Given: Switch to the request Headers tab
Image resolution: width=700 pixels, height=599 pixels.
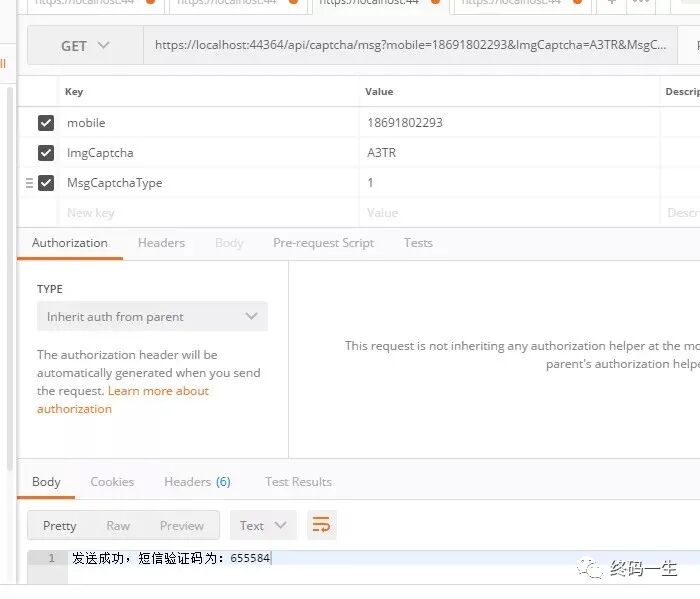Looking at the screenshot, I should (161, 243).
